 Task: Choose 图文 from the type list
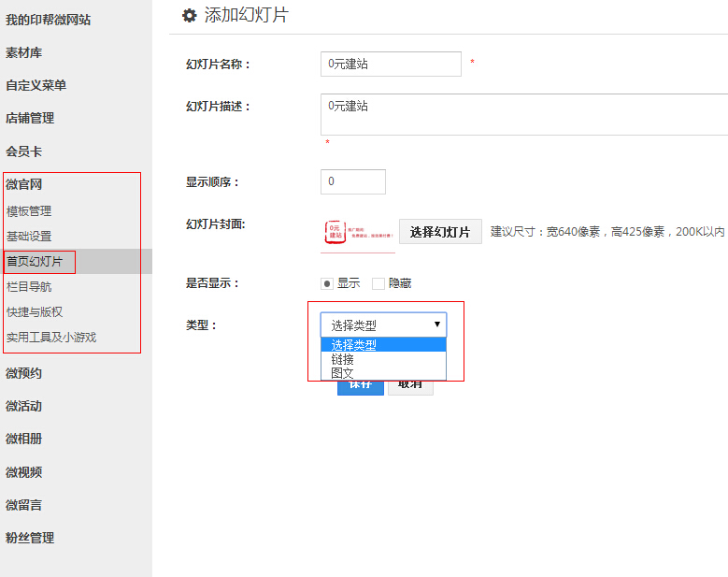coord(343,372)
